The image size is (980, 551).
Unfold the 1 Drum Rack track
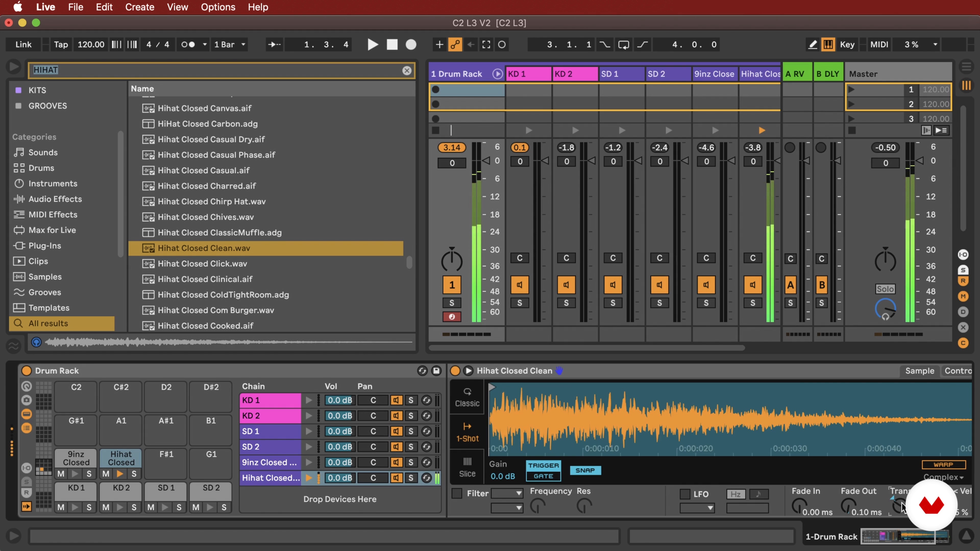click(x=497, y=74)
